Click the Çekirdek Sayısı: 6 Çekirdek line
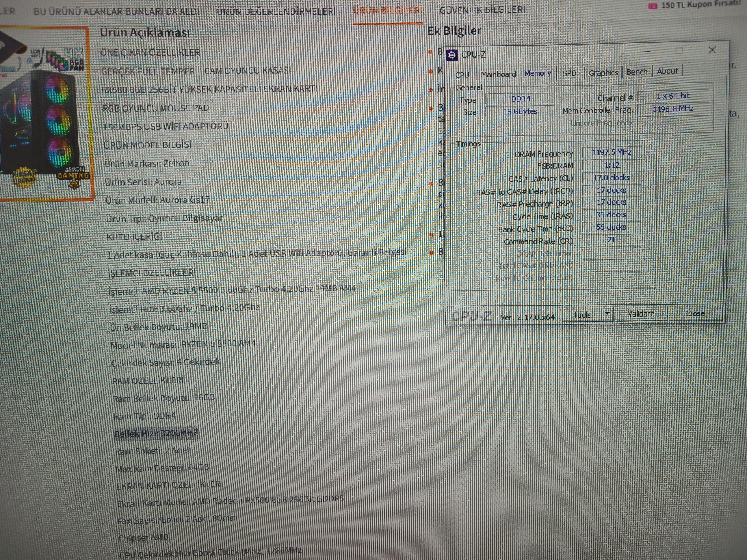Viewport: 747px width, 560px height. [x=166, y=363]
